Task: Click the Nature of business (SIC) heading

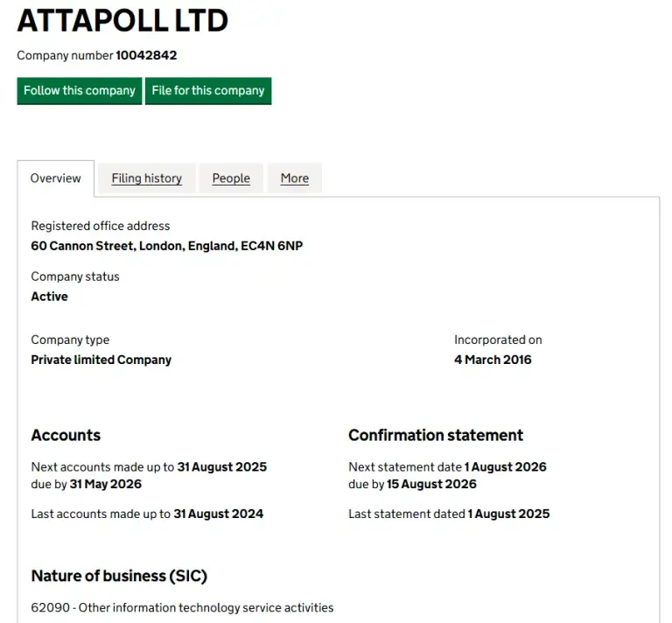Action: pyautogui.click(x=119, y=577)
